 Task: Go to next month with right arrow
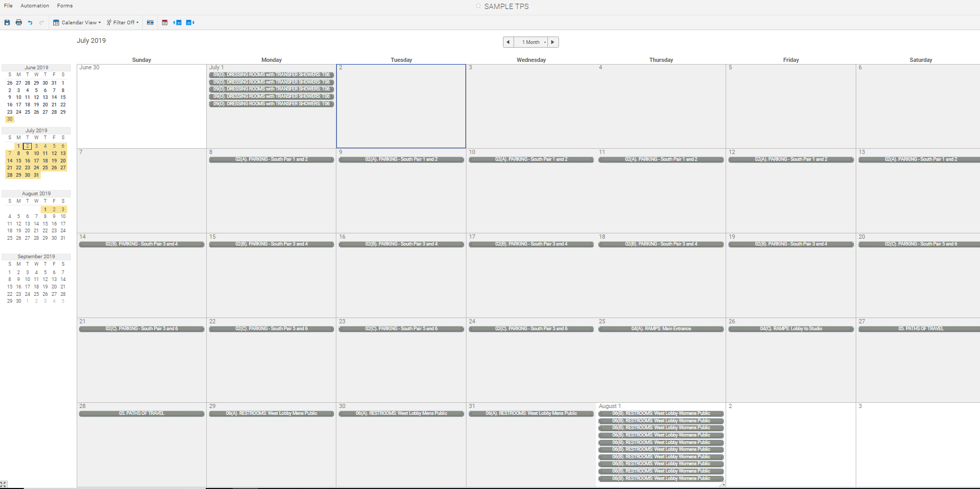[x=553, y=42]
